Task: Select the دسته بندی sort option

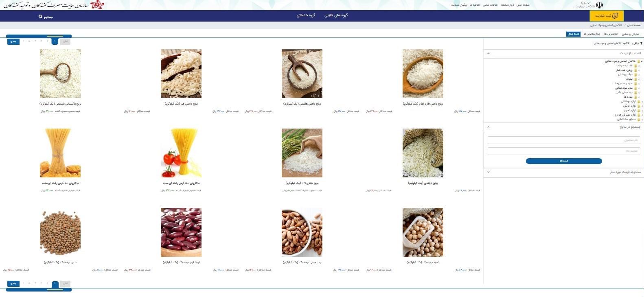Action: [x=574, y=34]
